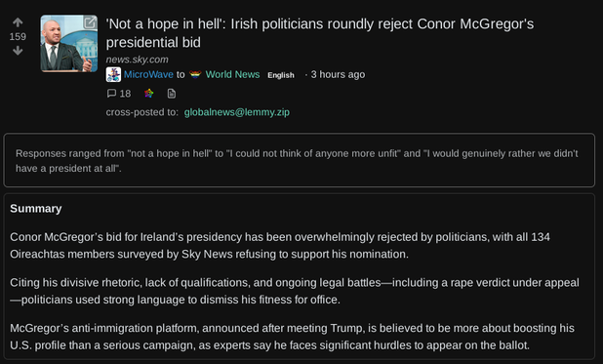Open cross-post at globalnews@lemmy.zip
The height and width of the screenshot is (364, 603).
pos(237,112)
